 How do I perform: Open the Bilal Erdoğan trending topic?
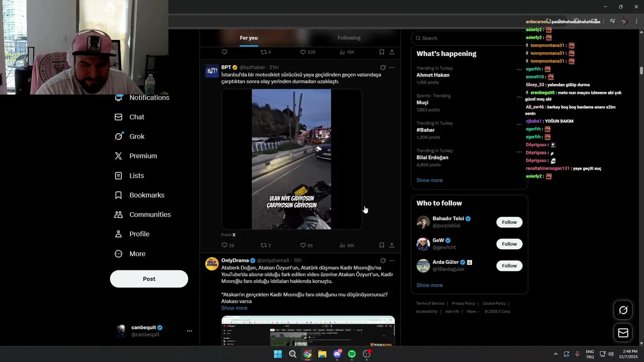[432, 158]
